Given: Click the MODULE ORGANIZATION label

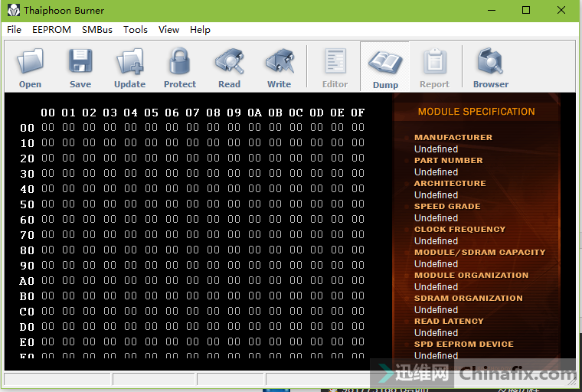Looking at the screenshot, I should point(472,276).
